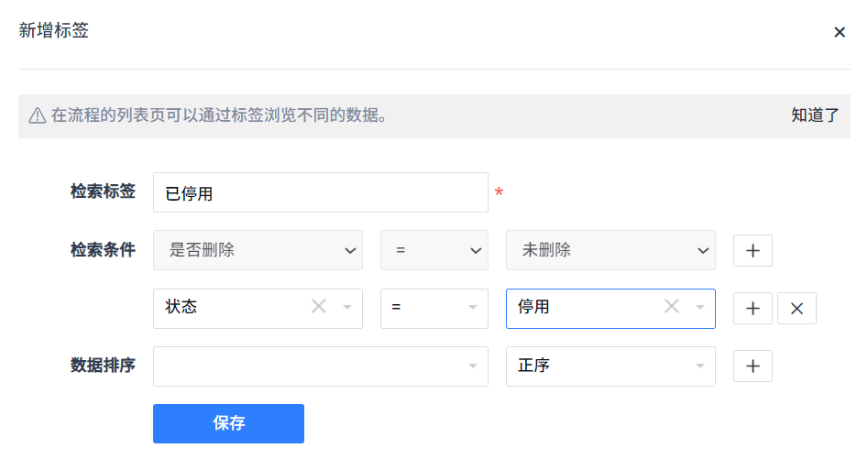Open the empty 数据排序 field dropdown

click(320, 366)
